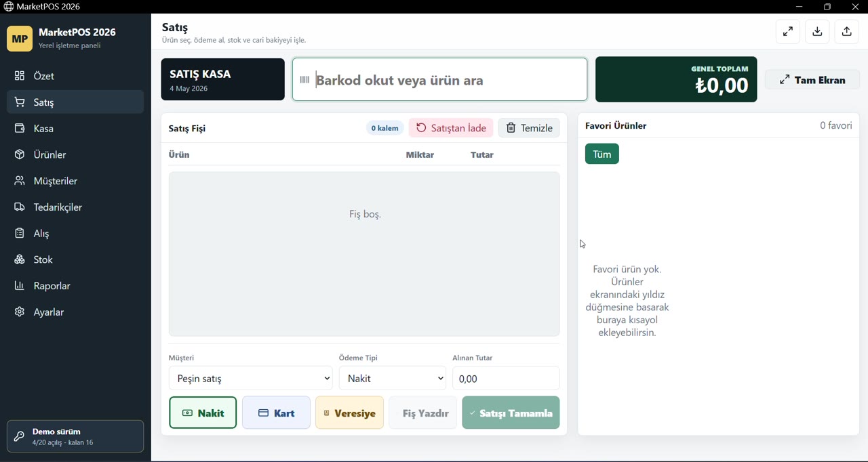
Task: Click the SATIŞ KASA date card
Action: pos(222,79)
